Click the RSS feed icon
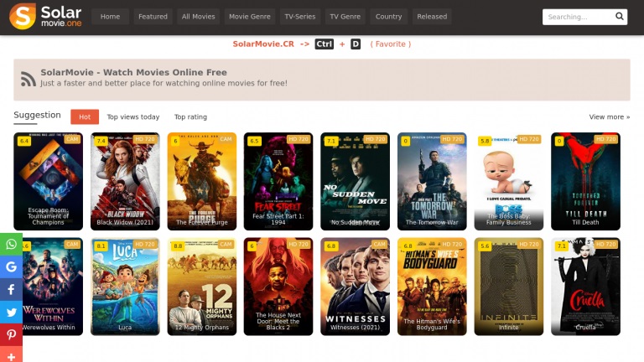644x362 pixels. click(x=29, y=79)
